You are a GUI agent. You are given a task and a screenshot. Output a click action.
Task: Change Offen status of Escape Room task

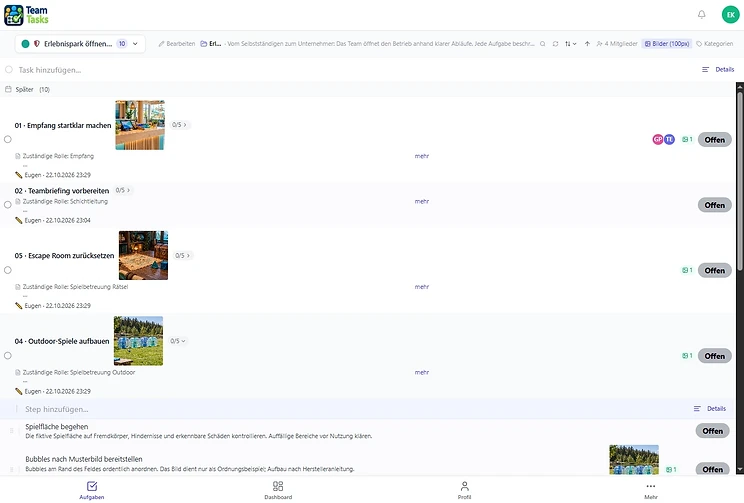(x=715, y=270)
